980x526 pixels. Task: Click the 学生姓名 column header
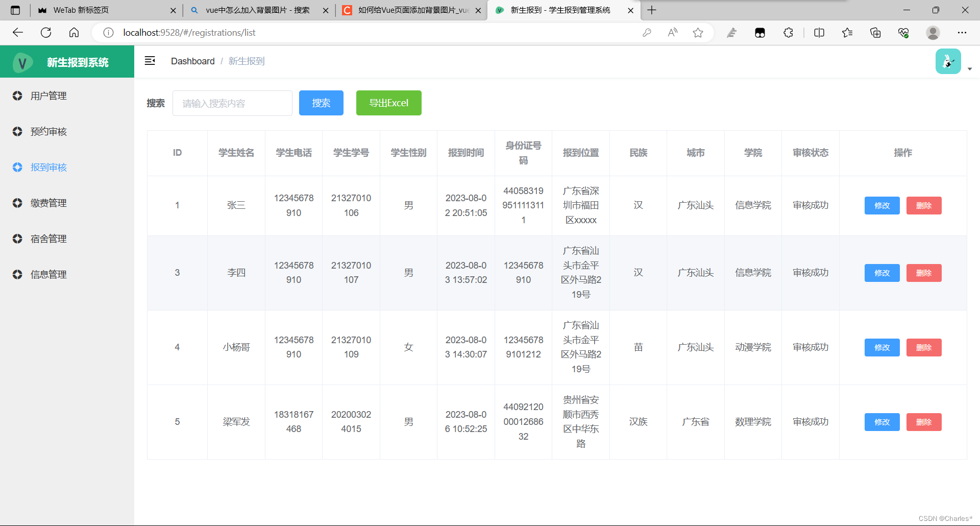pos(236,153)
